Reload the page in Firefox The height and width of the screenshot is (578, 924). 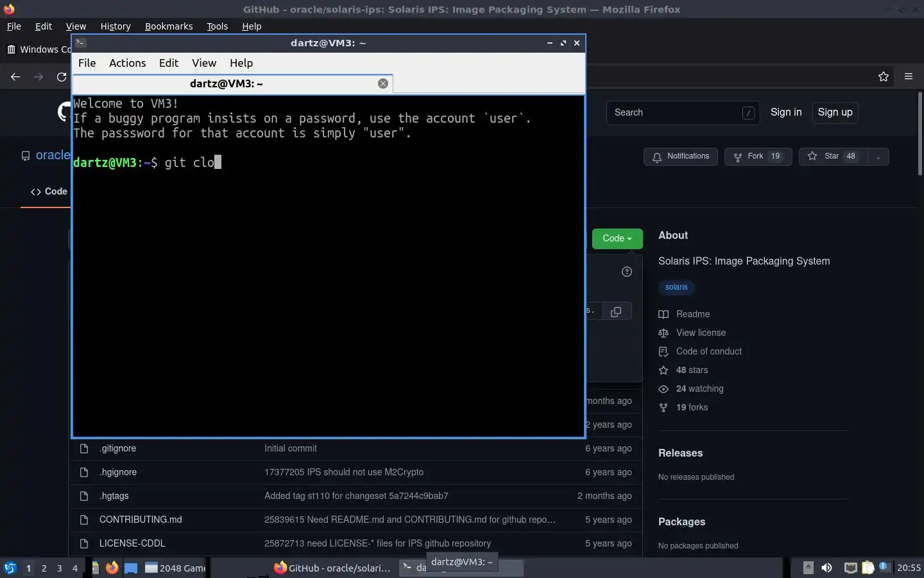pyautogui.click(x=62, y=76)
